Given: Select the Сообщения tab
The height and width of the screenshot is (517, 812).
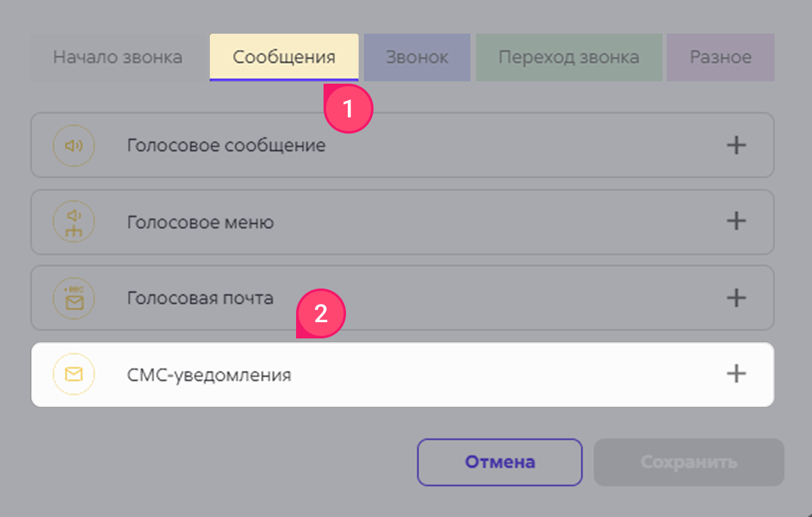Looking at the screenshot, I should [x=284, y=57].
